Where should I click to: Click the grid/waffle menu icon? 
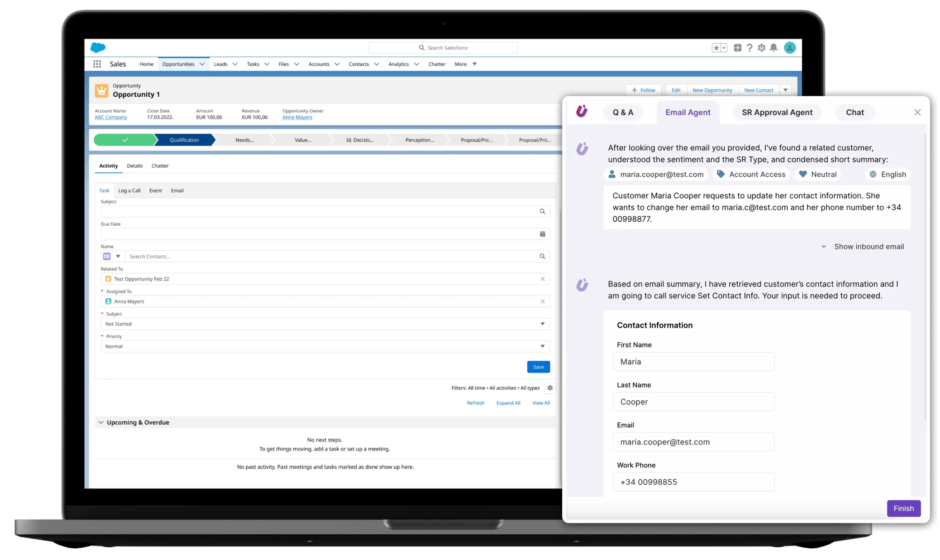click(x=97, y=64)
